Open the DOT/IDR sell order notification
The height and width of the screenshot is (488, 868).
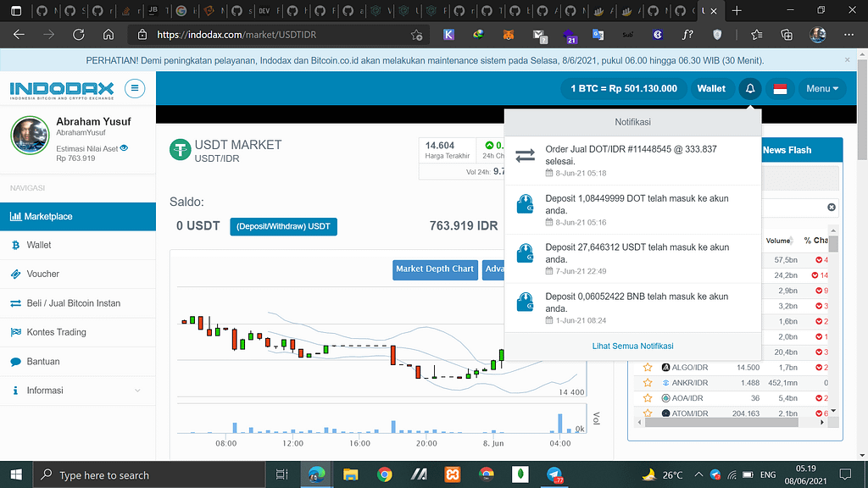point(632,161)
